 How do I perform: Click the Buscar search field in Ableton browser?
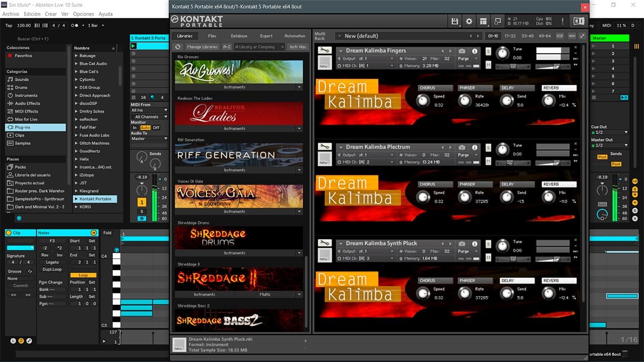coord(34,39)
